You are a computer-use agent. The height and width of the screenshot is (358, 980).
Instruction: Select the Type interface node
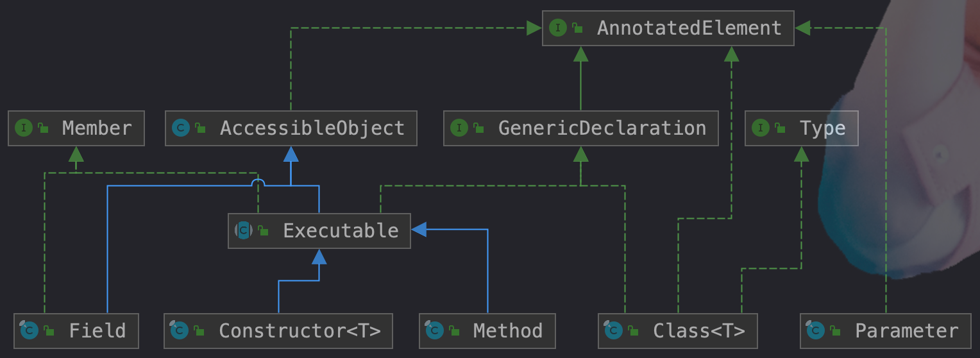tap(801, 128)
